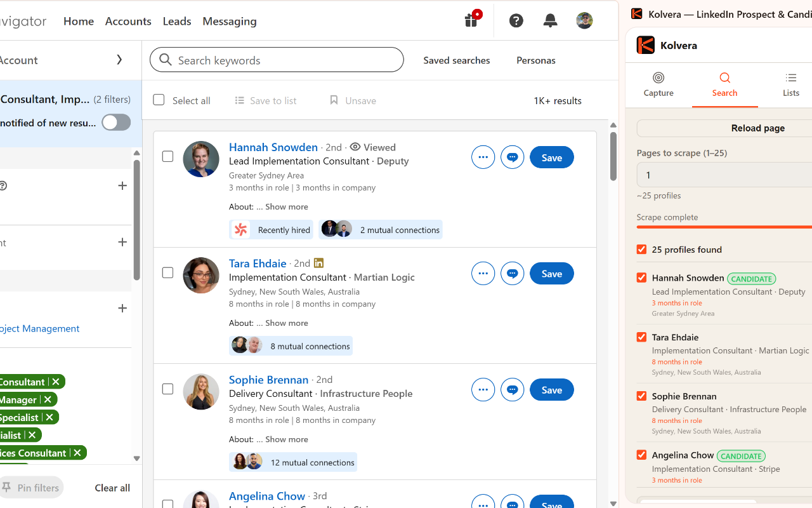The height and width of the screenshot is (508, 812).
Task: Open the help question mark icon
Action: point(516,21)
